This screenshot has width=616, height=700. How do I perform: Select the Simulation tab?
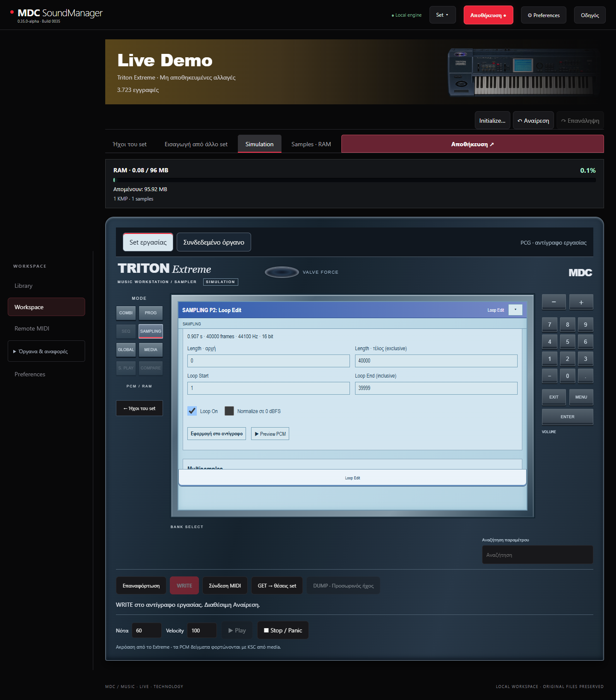259,144
